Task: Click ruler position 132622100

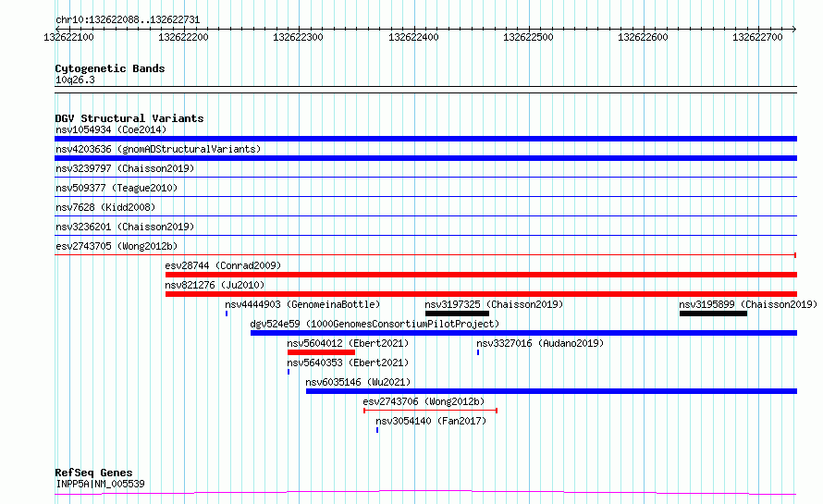Action: coord(68,37)
